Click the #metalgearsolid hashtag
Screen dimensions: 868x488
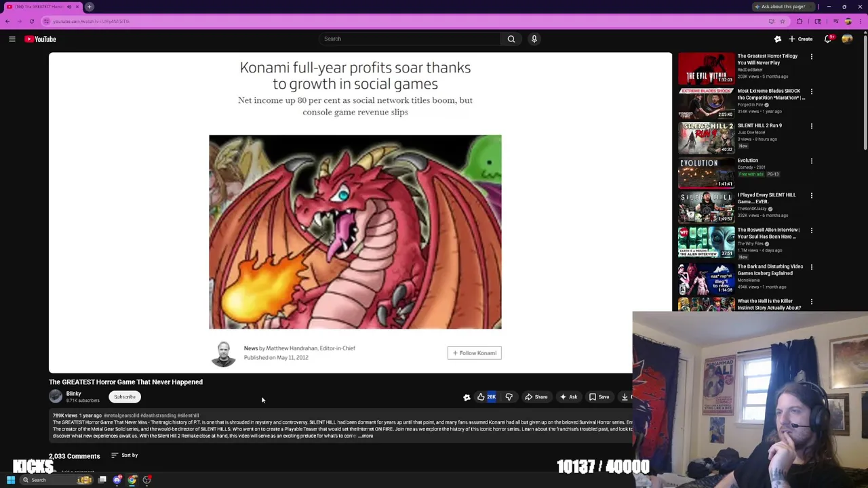tap(121, 415)
